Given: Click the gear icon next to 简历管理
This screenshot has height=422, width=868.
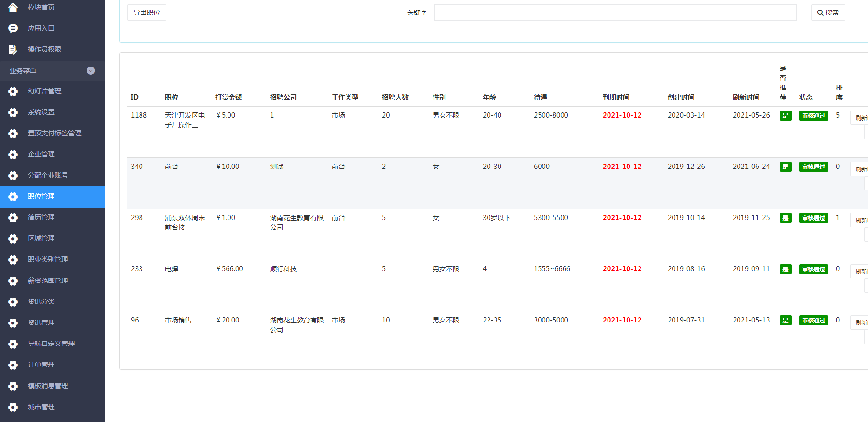Looking at the screenshot, I should [13, 218].
